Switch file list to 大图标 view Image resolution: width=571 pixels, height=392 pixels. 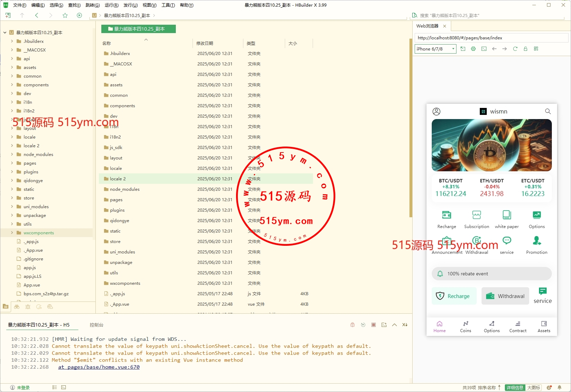pyautogui.click(x=533, y=387)
